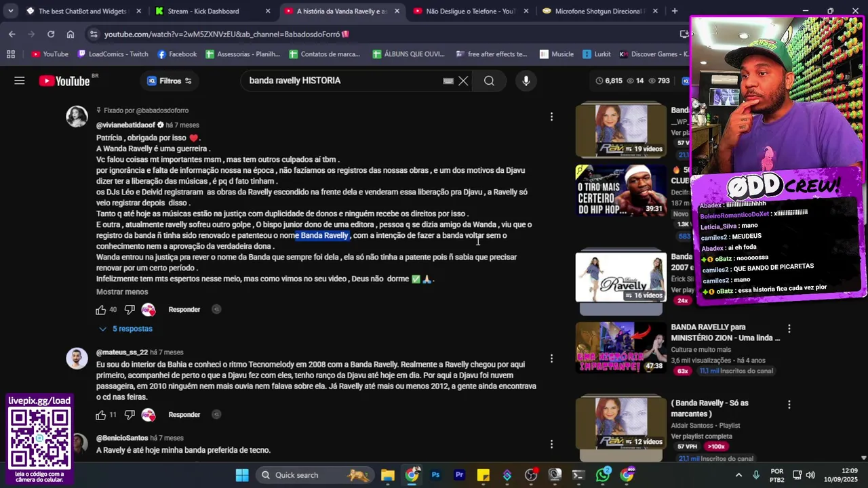Open File Explorer from taskbar
The height and width of the screenshot is (488, 868).
(x=387, y=475)
